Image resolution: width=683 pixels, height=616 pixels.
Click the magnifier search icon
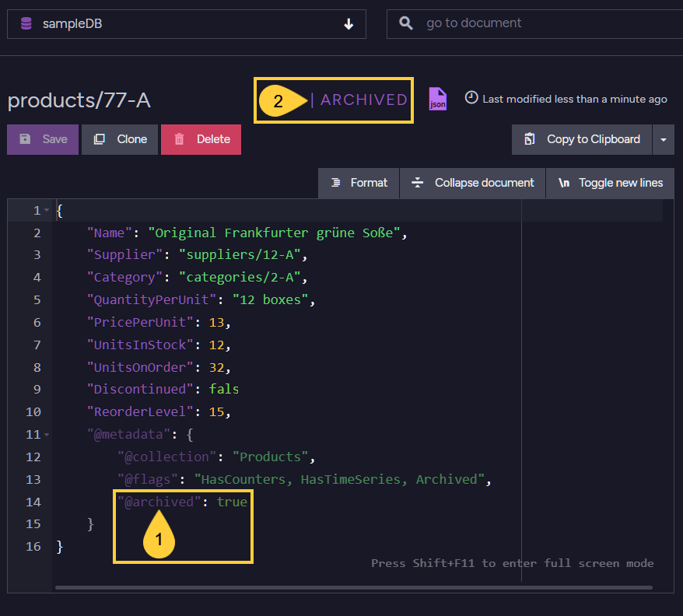pyautogui.click(x=406, y=23)
